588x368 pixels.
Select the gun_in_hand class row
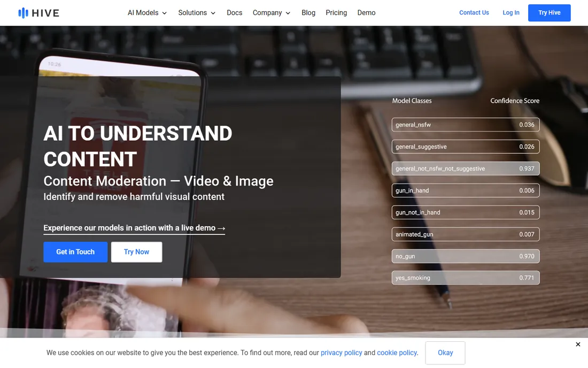[466, 190]
